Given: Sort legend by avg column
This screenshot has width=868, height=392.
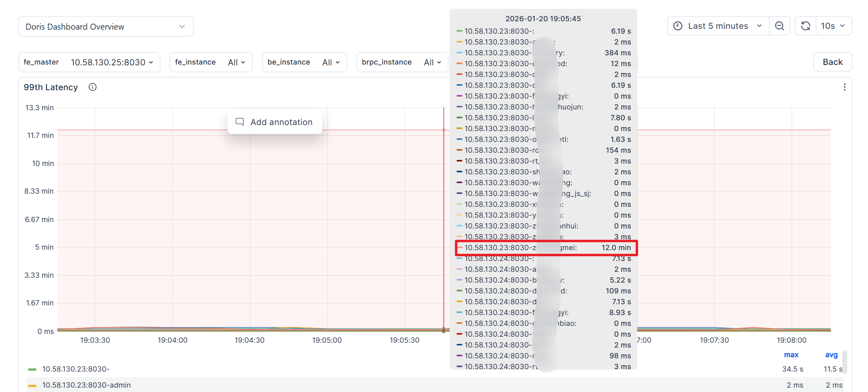Looking at the screenshot, I should [x=831, y=355].
